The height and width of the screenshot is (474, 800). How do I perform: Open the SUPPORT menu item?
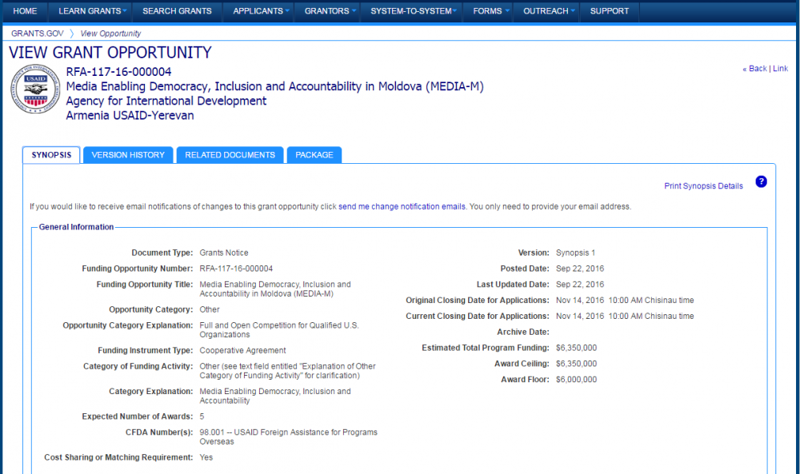click(x=609, y=11)
